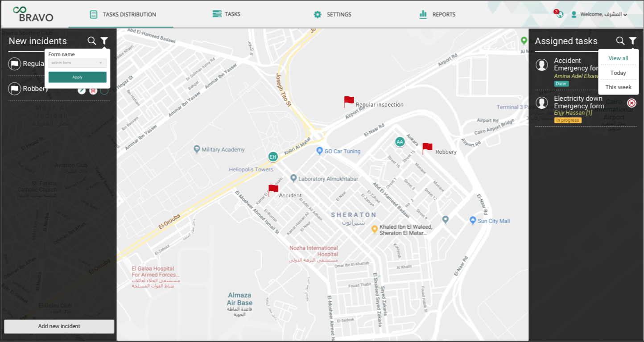Select the EH agent marker on map
The image size is (644, 342).
pos(273,157)
